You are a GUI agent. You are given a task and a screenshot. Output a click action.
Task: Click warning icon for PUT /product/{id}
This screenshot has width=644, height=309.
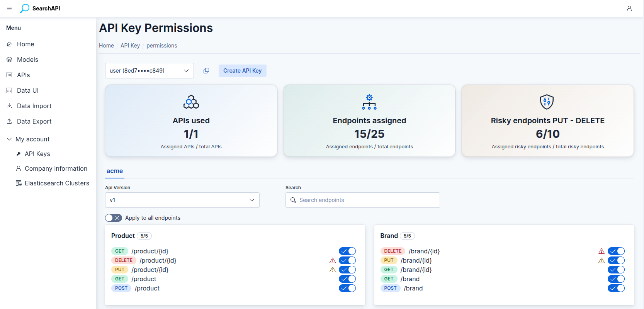pos(333,270)
